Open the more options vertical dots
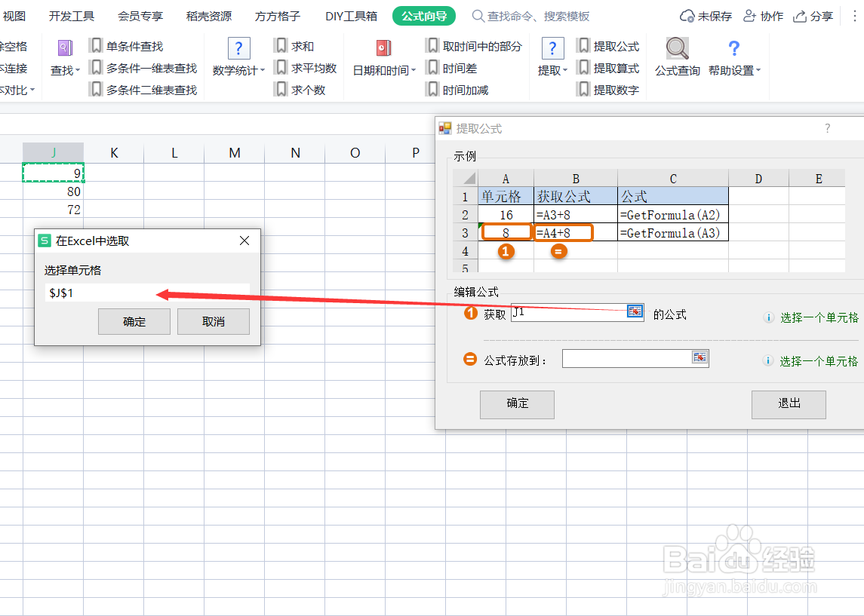Viewport: 864px width, 616px height. (x=855, y=16)
